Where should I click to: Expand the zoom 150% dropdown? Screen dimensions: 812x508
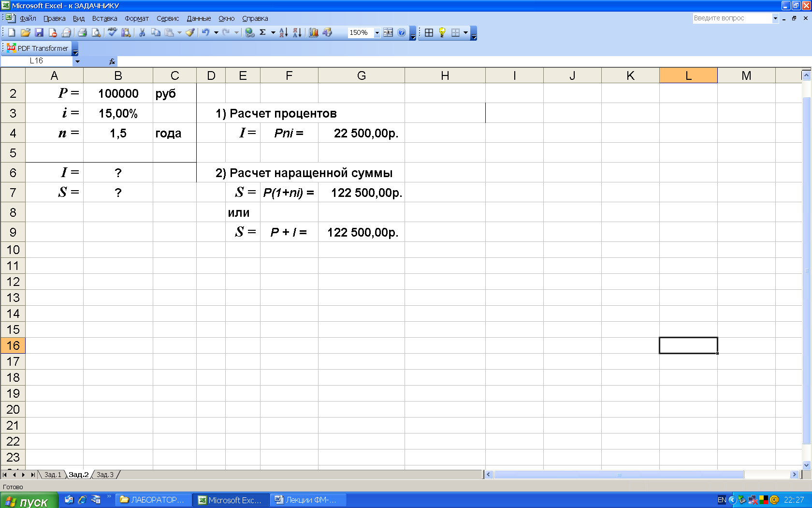coord(377,33)
